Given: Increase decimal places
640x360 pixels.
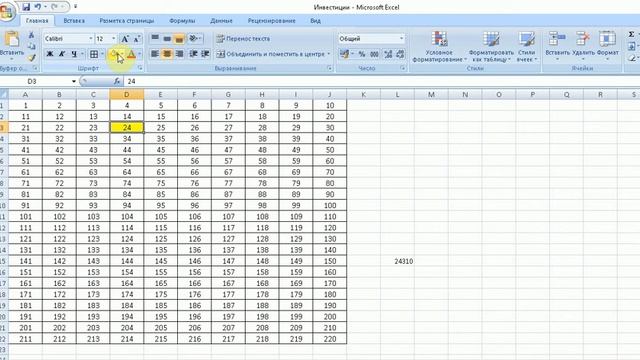Looking at the screenshot, I should click(x=388, y=54).
